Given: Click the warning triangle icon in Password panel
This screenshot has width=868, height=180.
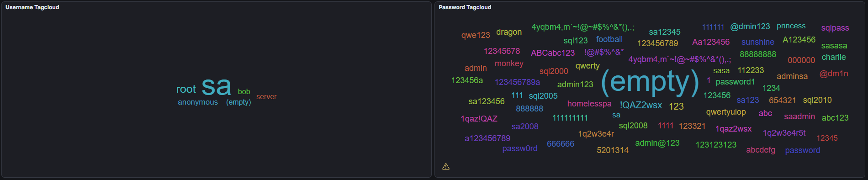Looking at the screenshot, I should coord(446,167).
